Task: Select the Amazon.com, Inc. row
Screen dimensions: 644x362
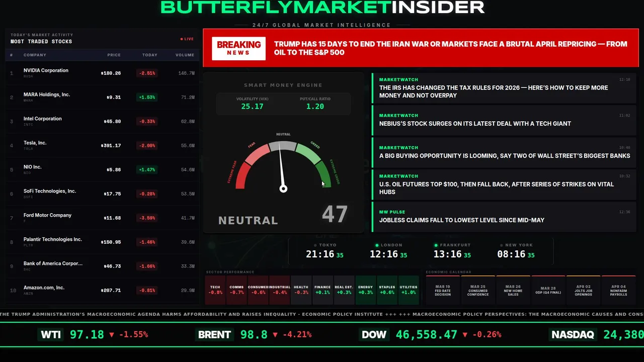Action: click(103, 290)
